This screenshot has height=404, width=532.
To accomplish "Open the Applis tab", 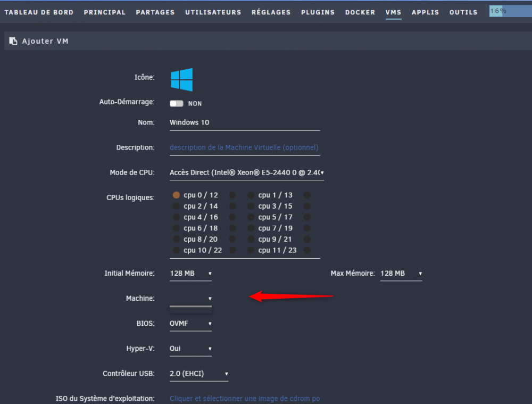I will click(426, 12).
